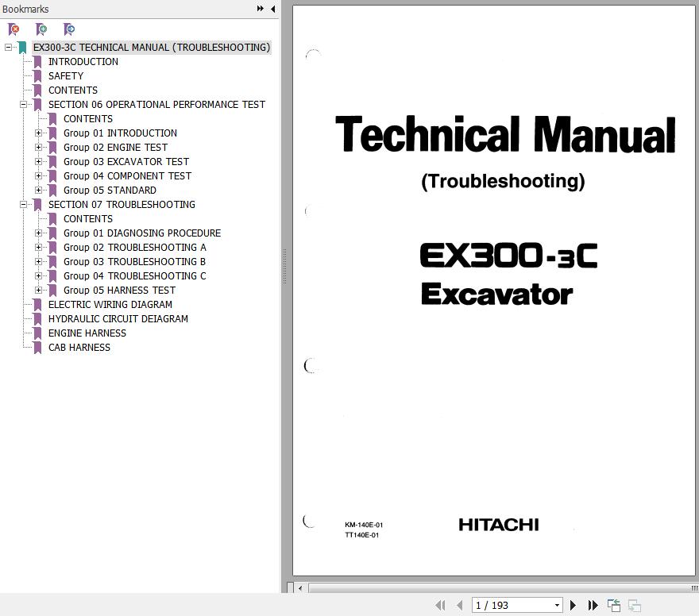The image size is (699, 616).
Task: Expand Group 05 HARNESS TEST bookmark
Action: pyautogui.click(x=38, y=290)
